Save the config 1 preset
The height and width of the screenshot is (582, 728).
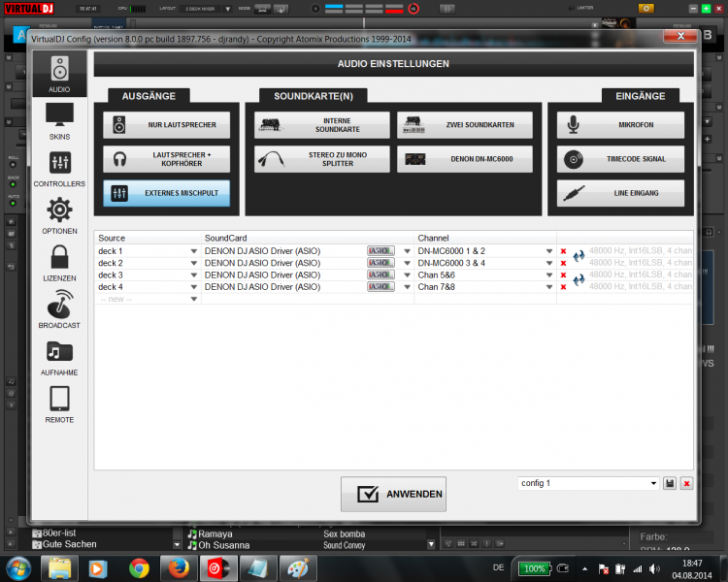coord(670,484)
